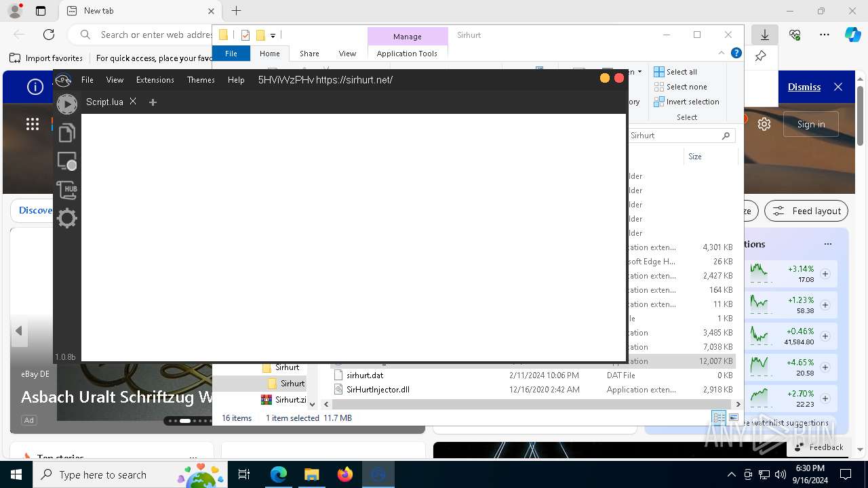The height and width of the screenshot is (488, 868).
Task: Open Edge settings and more menu
Action: (x=825, y=35)
